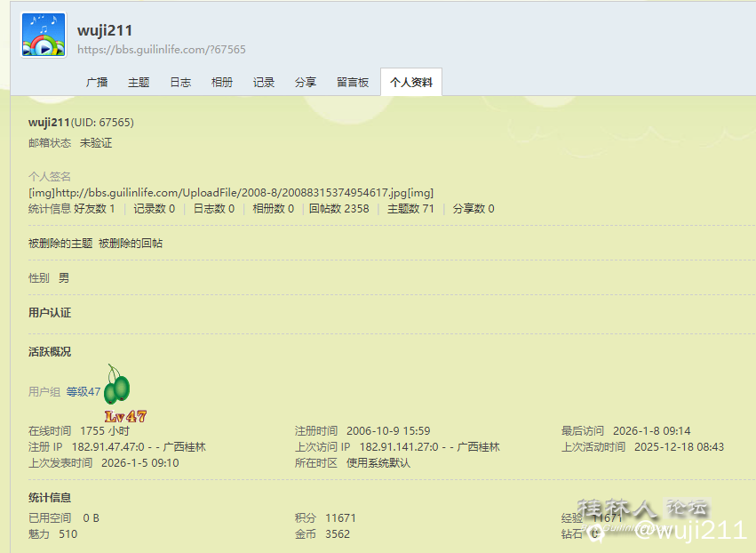Click the 好友数 1 link
The height and width of the screenshot is (553, 756).
94,209
